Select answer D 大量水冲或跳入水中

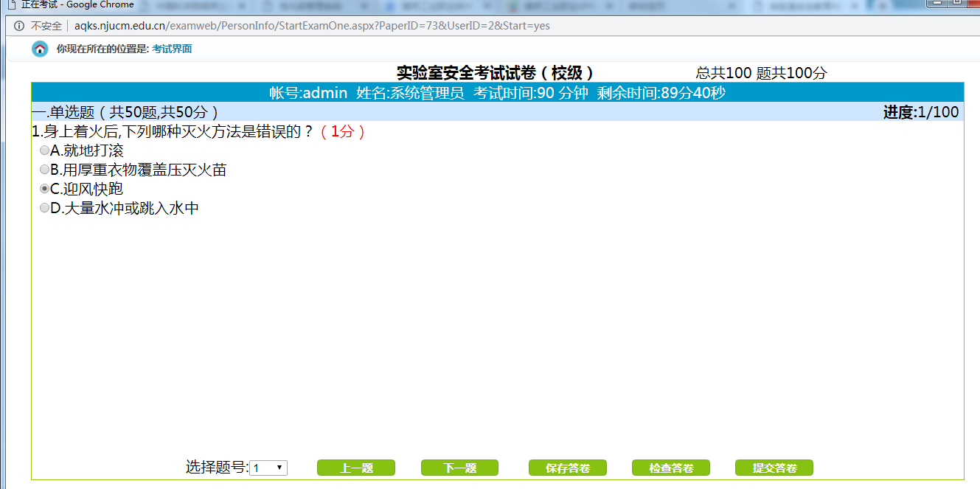[44, 207]
